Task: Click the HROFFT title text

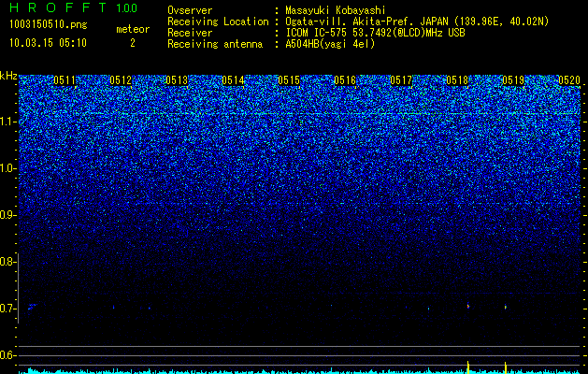Action: pyautogui.click(x=58, y=7)
